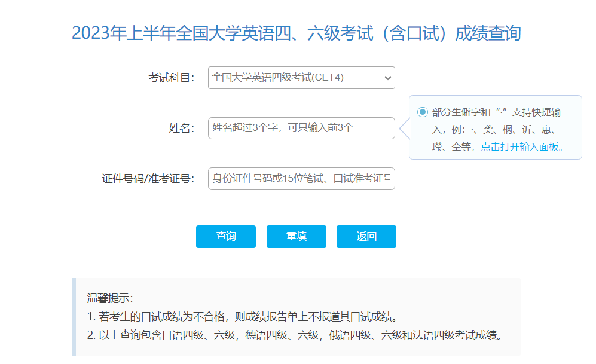The image size is (596, 364).
Task: Click tip 2 about 日语四级、六级 scores
Action: click(x=296, y=335)
